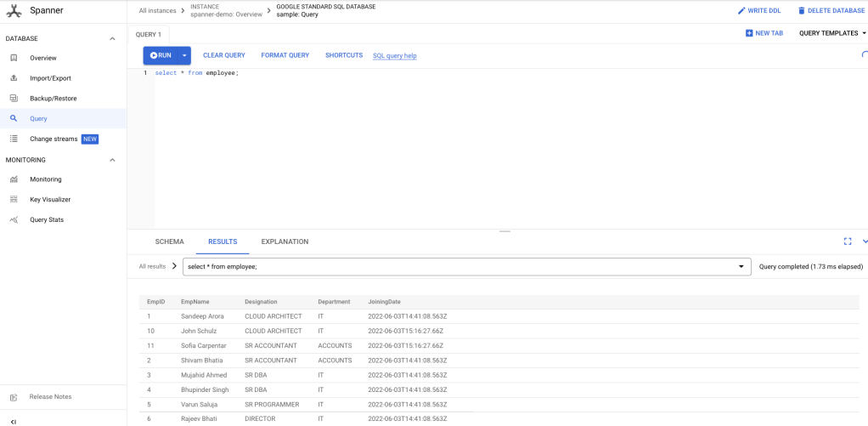
Task: Click the FORMAT QUERY button
Action: 285,55
